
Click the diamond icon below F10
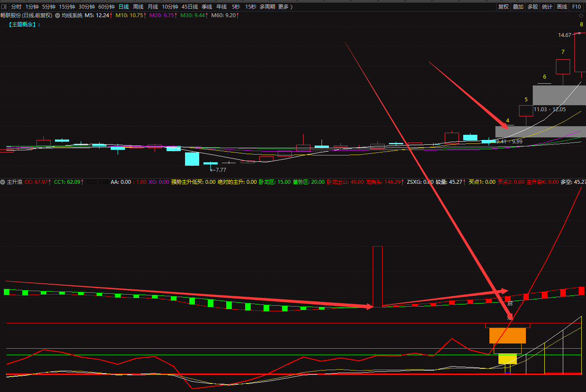tap(581, 15)
